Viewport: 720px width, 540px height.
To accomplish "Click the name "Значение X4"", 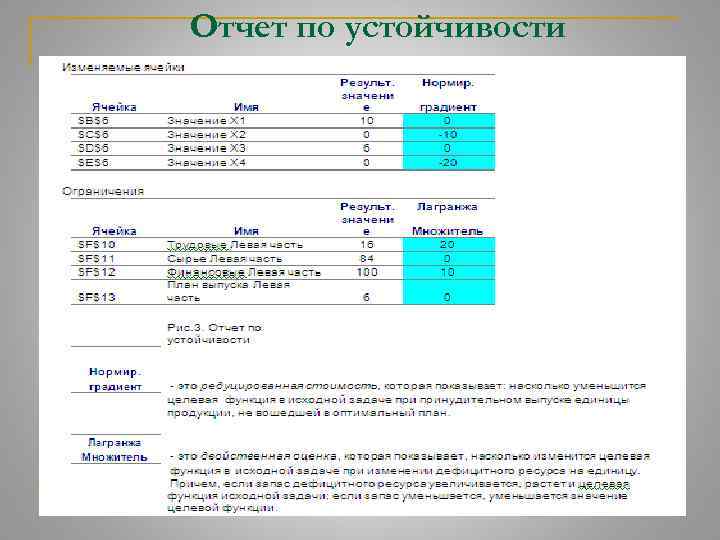I will point(207,163).
